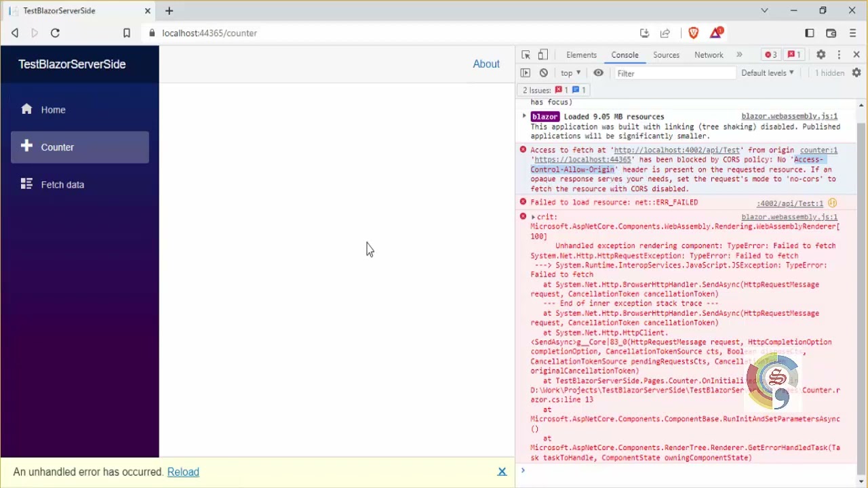Expand the blazor Loaded resources message
868x488 pixels.
pos(524,117)
